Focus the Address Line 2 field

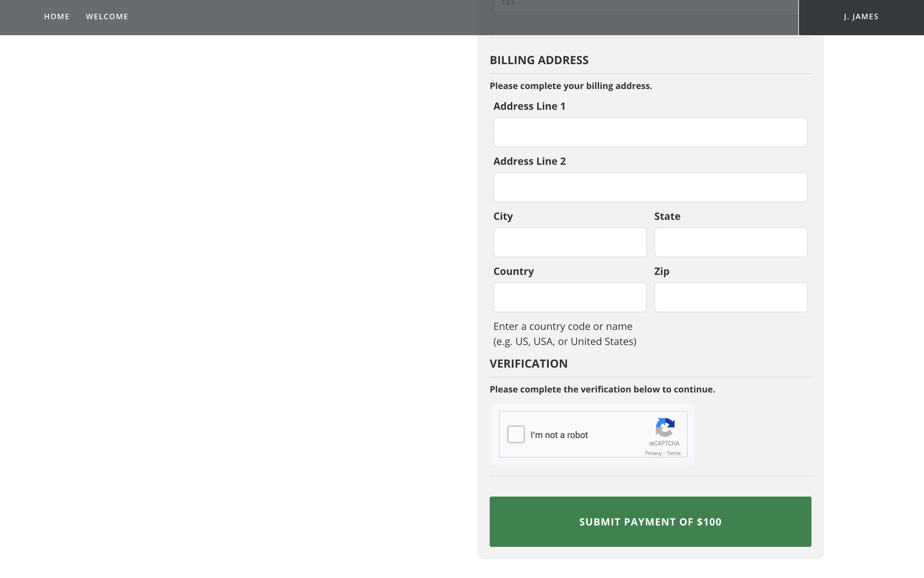tap(650, 187)
